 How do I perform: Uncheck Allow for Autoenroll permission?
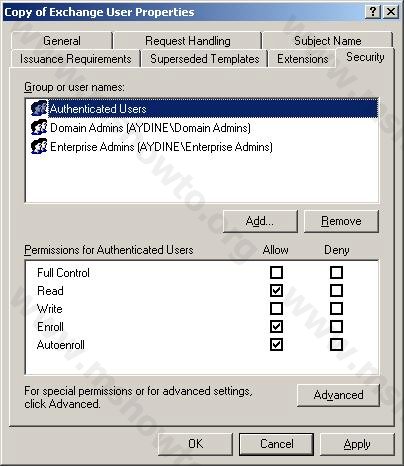(x=276, y=344)
